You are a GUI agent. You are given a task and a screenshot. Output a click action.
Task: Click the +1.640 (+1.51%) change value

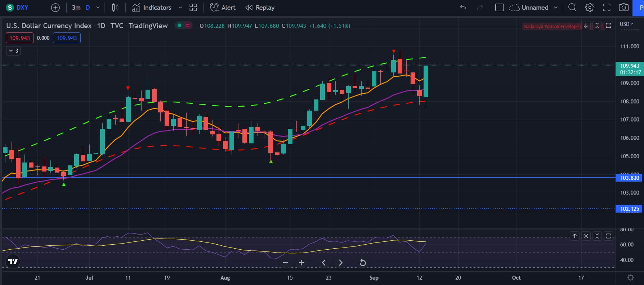tap(329, 26)
